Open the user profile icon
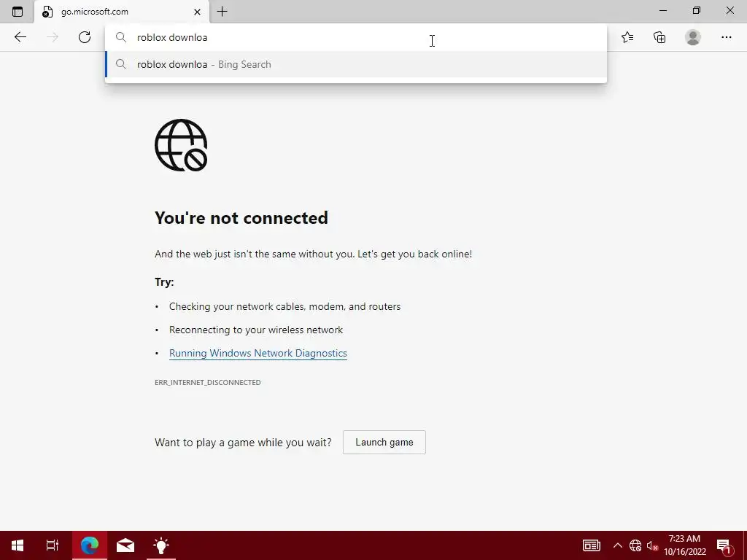 [x=693, y=37]
